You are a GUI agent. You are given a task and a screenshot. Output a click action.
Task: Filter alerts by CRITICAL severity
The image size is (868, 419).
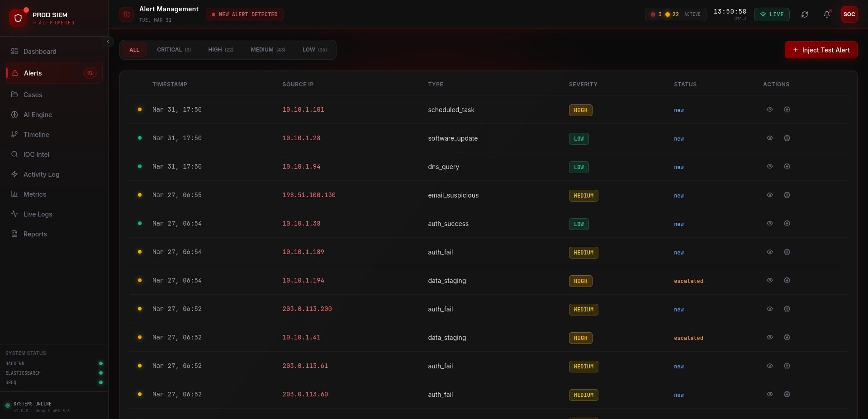[x=174, y=50]
